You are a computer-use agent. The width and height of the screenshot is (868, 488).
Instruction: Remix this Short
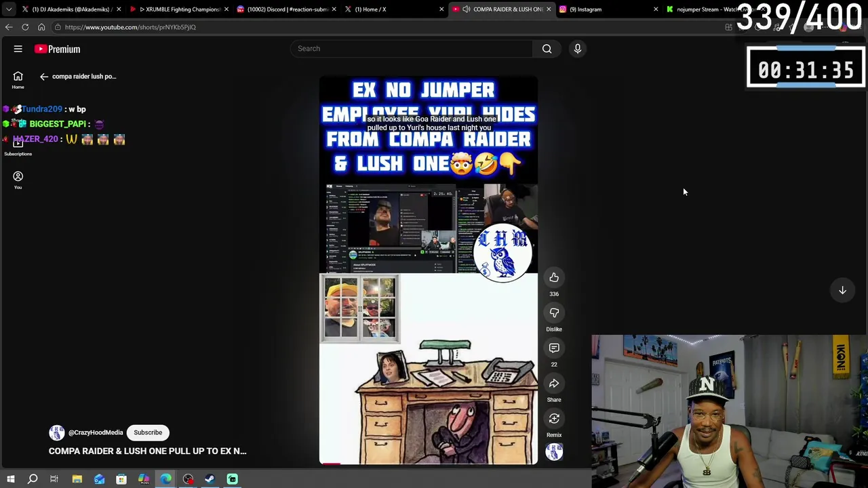pos(554,419)
